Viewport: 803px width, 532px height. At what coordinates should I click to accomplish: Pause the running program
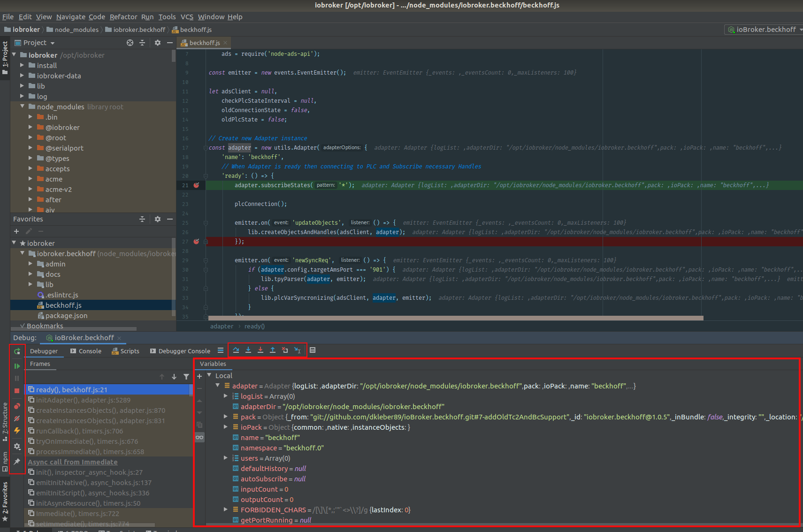coord(17,378)
